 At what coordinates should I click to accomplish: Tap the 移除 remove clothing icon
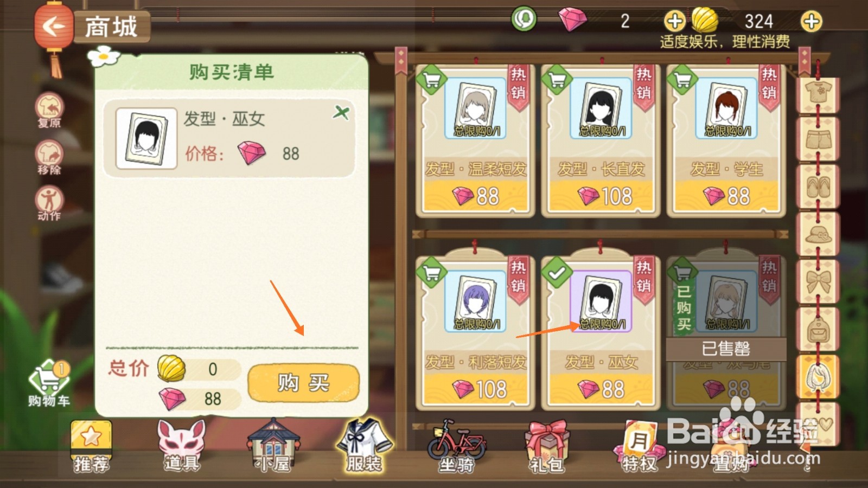[49, 158]
